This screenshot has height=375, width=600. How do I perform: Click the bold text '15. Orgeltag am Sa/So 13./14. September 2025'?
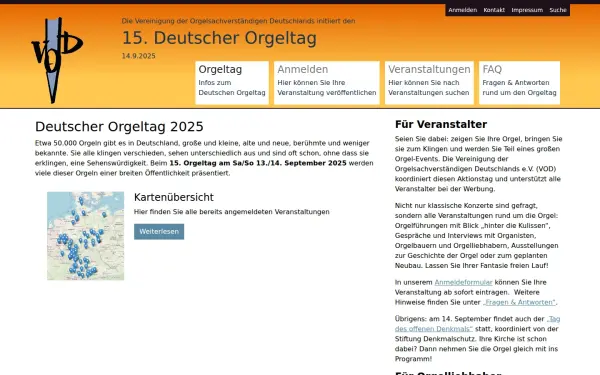pos(258,163)
